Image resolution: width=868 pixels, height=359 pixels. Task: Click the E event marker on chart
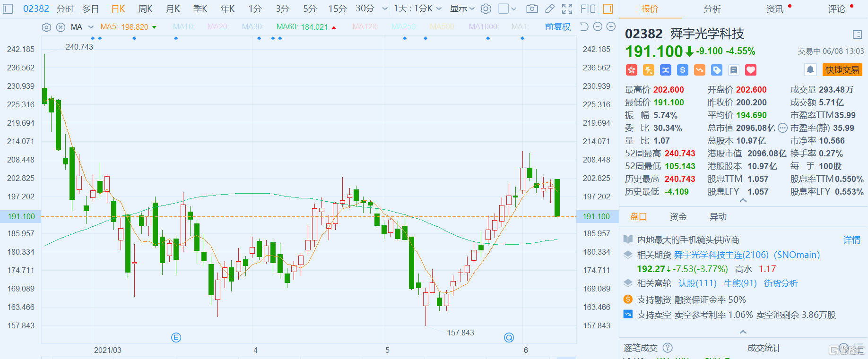point(176,337)
